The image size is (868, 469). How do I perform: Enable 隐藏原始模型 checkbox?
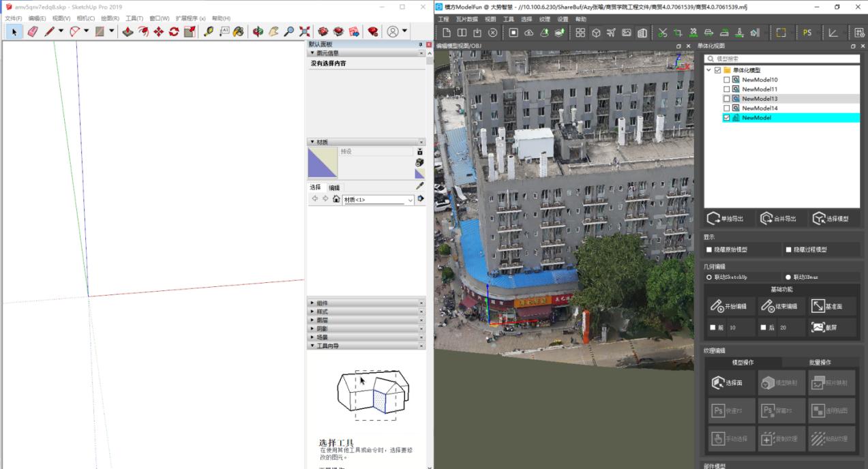pos(709,249)
